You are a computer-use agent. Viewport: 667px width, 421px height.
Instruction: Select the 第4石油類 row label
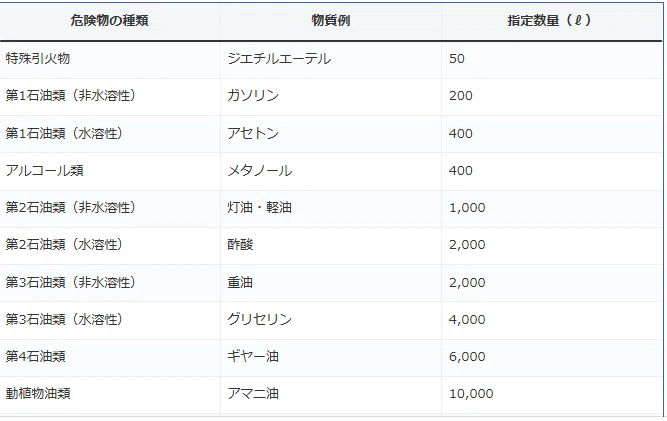35,356
